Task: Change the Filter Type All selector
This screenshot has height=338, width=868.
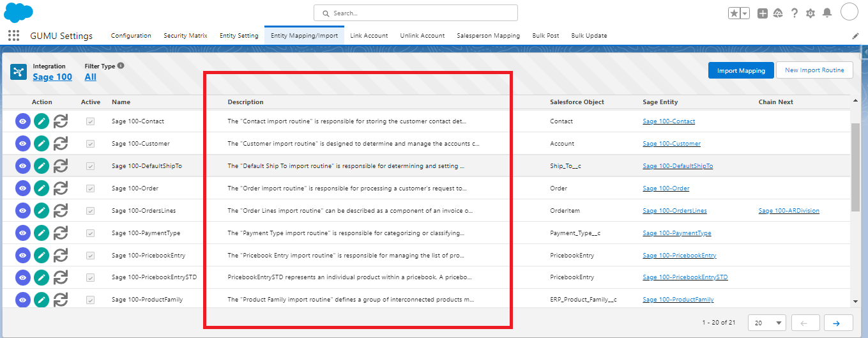Action: (x=91, y=77)
